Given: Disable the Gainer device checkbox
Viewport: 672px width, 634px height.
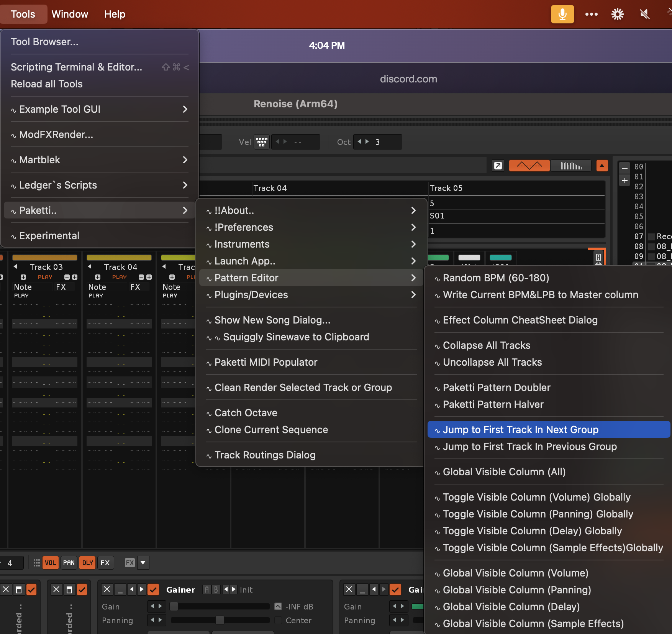Looking at the screenshot, I should [153, 589].
